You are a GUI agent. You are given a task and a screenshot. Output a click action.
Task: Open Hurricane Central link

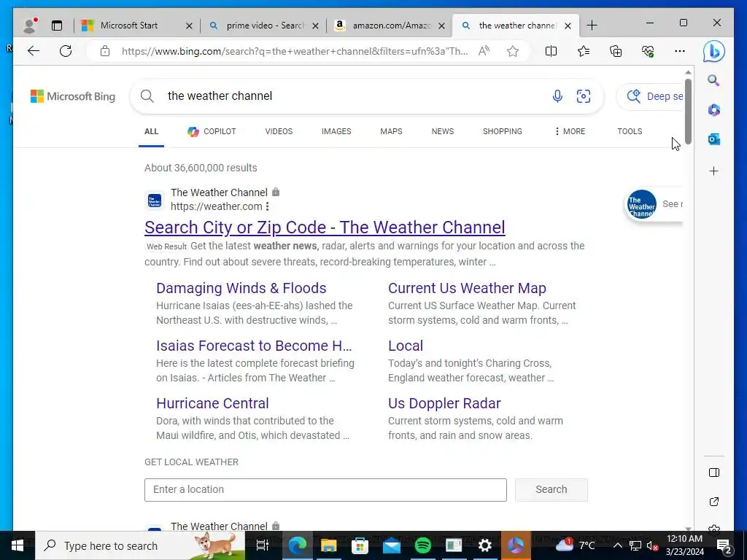tap(212, 403)
